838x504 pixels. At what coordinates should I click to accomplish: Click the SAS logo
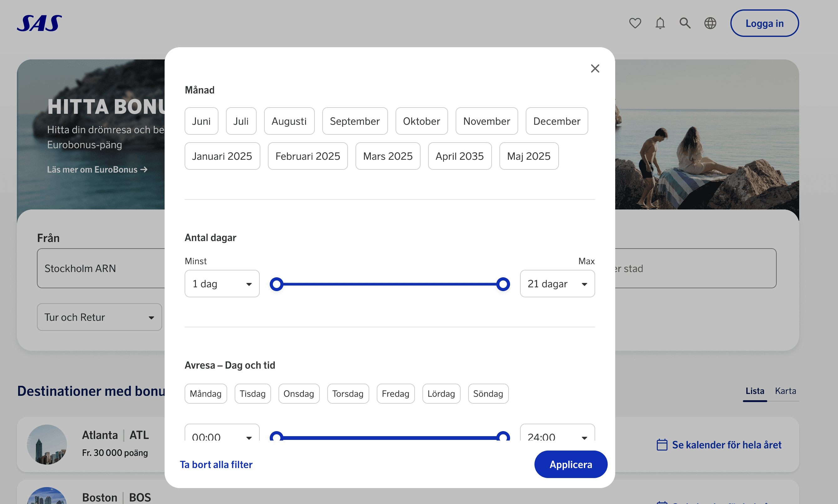click(x=39, y=23)
